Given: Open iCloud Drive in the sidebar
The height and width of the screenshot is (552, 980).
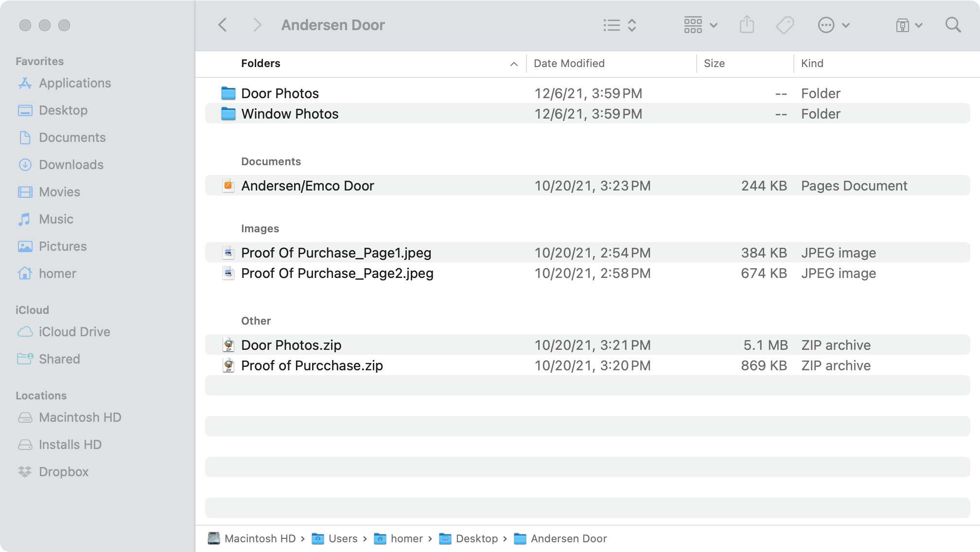Looking at the screenshot, I should (x=74, y=332).
